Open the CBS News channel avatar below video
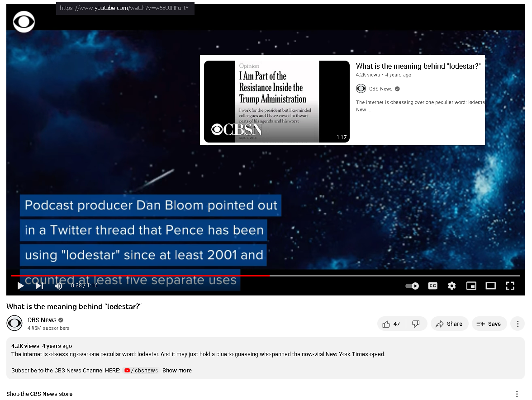This screenshot has height=400, width=532. click(x=14, y=324)
